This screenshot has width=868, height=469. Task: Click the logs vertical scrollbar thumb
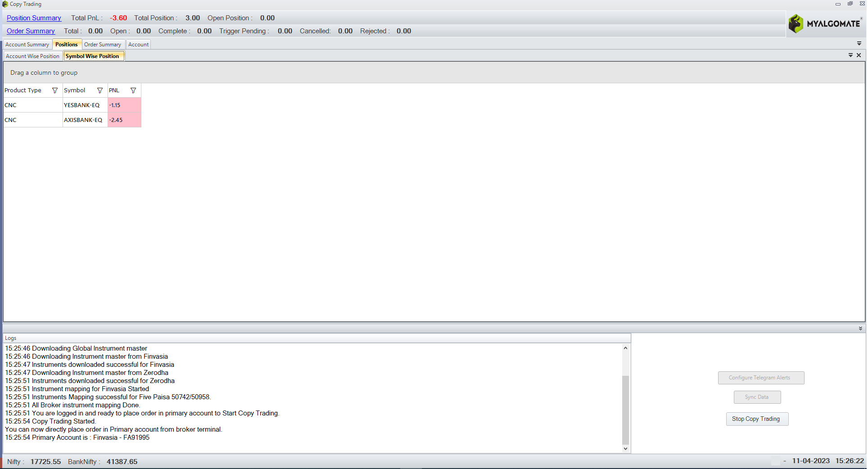click(x=625, y=410)
